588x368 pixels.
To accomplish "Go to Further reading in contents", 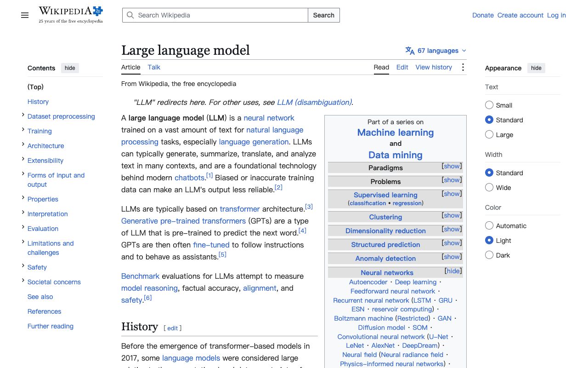I will point(51,326).
